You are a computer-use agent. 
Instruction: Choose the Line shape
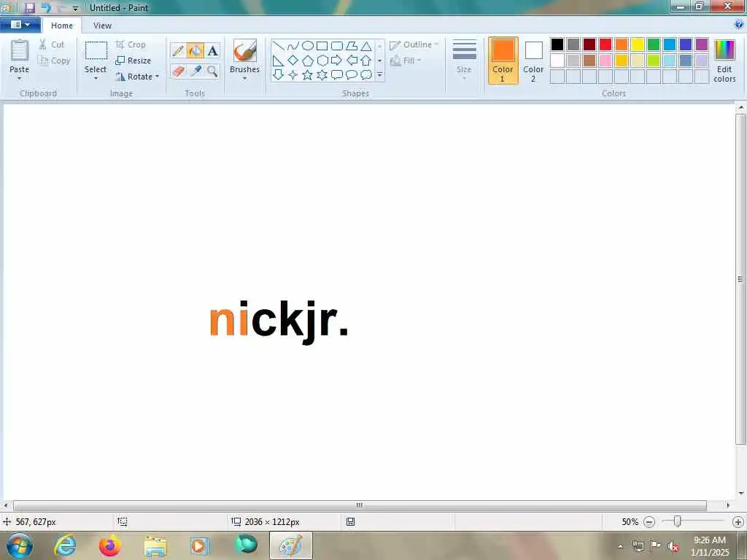(x=279, y=46)
